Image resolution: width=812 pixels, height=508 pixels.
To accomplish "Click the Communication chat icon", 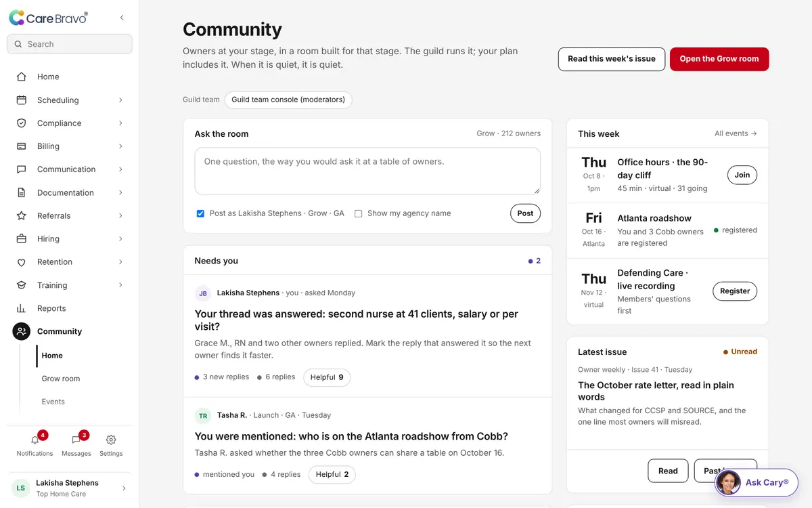I will click(22, 169).
